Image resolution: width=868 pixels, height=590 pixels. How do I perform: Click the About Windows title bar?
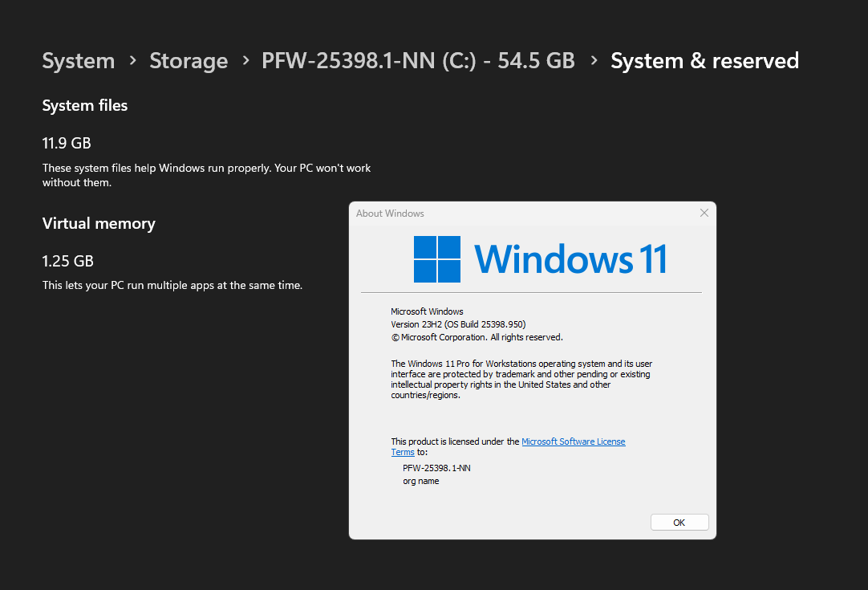[x=521, y=214]
